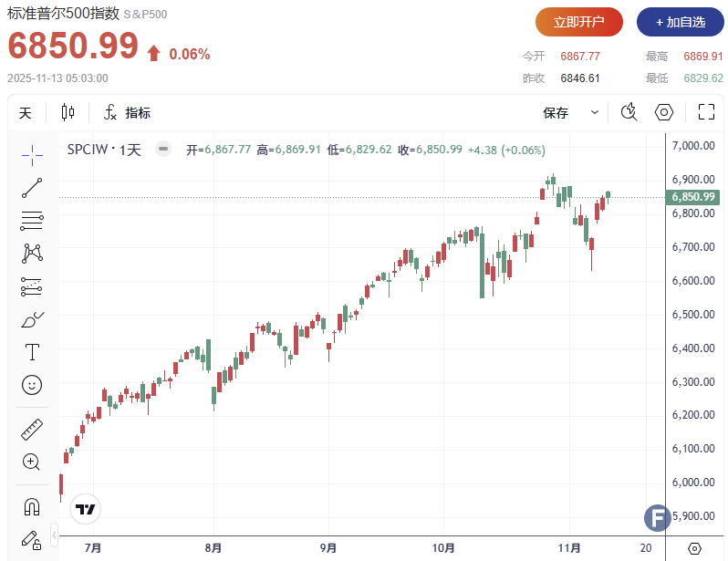Toggle lock all drawings tool
The width and height of the screenshot is (728, 561).
32,538
